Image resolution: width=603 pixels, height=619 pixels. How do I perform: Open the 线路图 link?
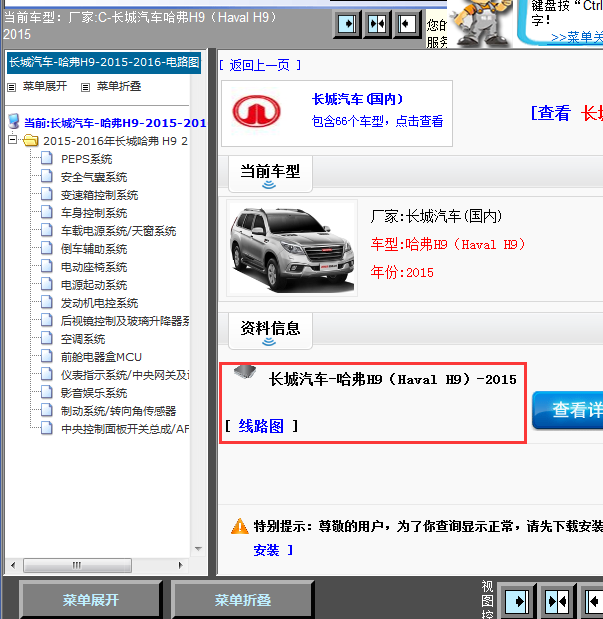click(x=261, y=426)
